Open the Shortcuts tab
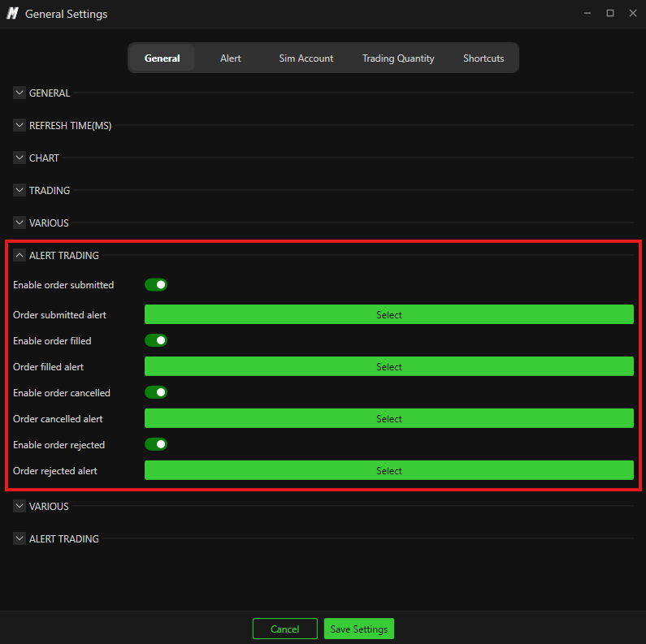The image size is (646, 644). tap(483, 58)
